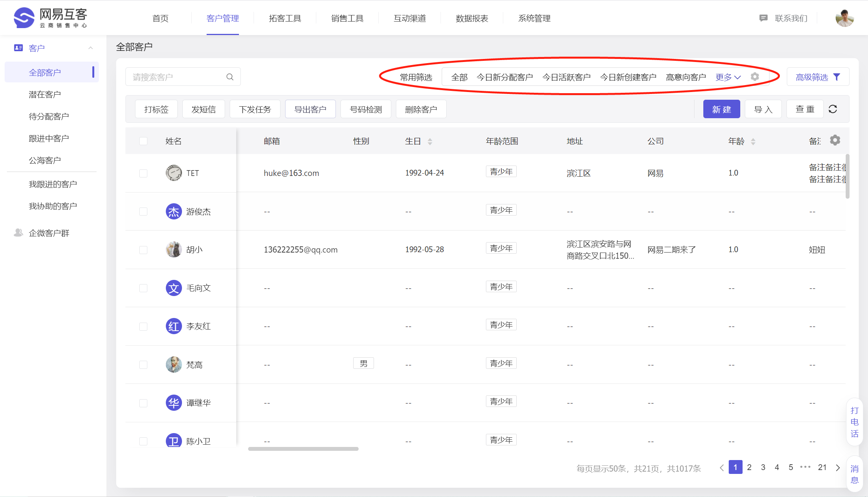868x497 pixels.
Task: Check the 梵高 row checkbox
Action: click(x=143, y=365)
